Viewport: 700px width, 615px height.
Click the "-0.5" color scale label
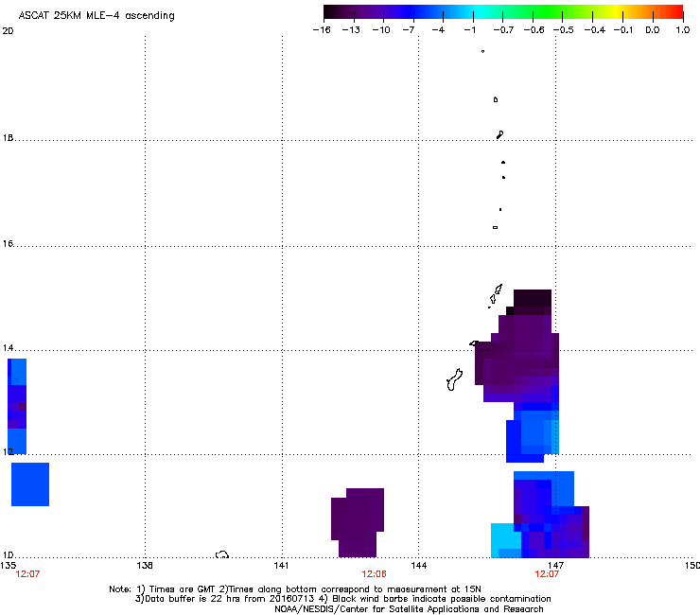point(564,30)
